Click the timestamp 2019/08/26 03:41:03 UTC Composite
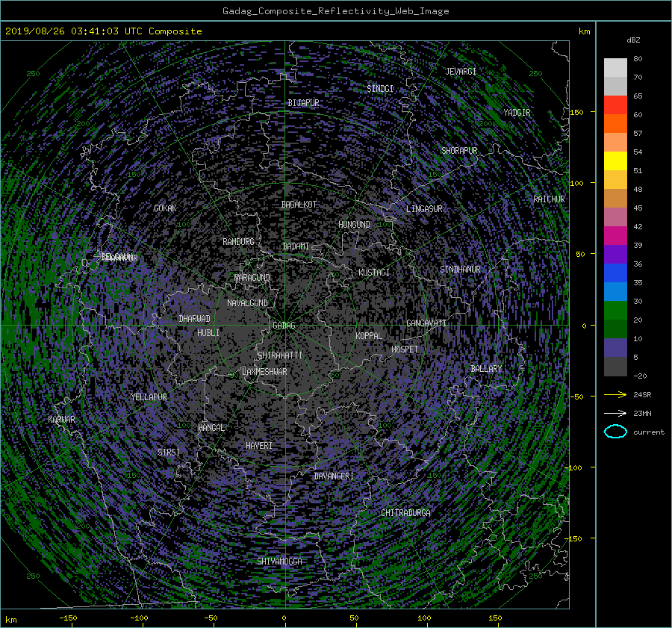This screenshot has height=628, width=672. tap(103, 31)
